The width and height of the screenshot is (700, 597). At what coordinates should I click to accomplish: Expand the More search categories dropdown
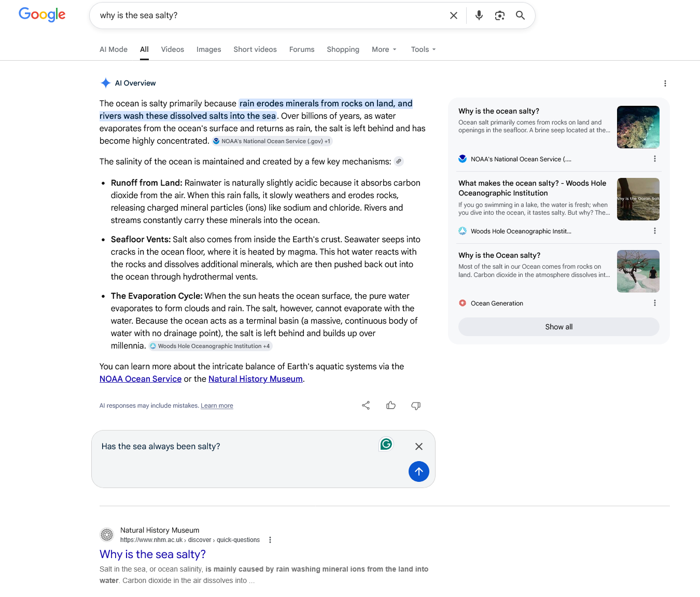pos(384,49)
